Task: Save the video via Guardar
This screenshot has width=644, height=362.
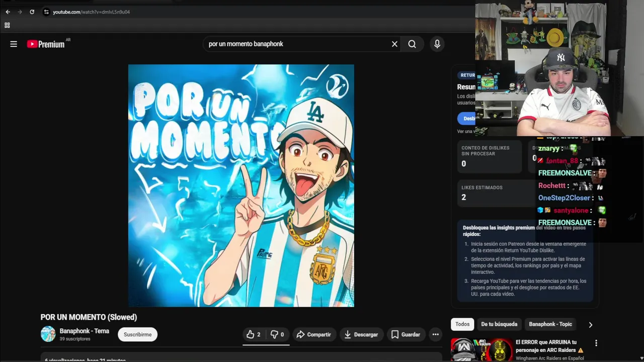Action: coord(406,334)
